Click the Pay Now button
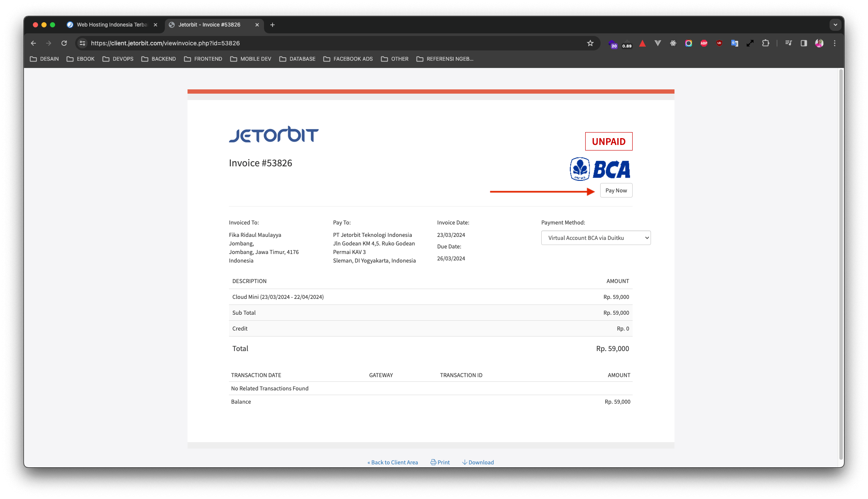 tap(616, 191)
